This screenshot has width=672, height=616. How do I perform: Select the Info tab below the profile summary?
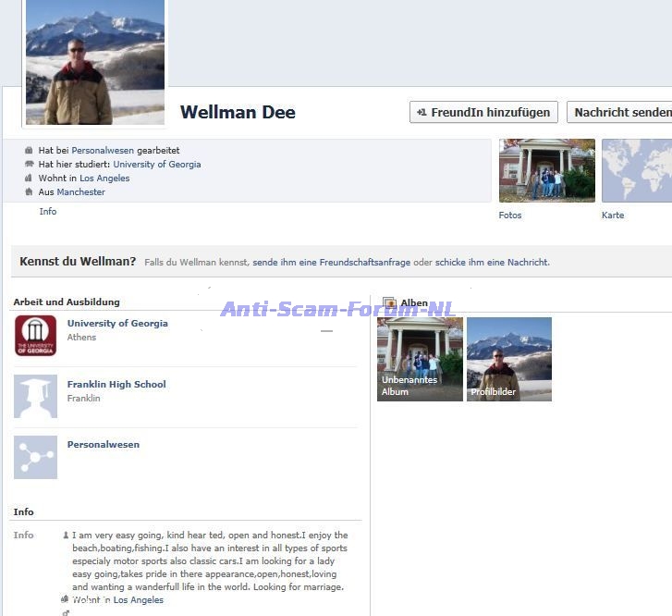tap(48, 211)
